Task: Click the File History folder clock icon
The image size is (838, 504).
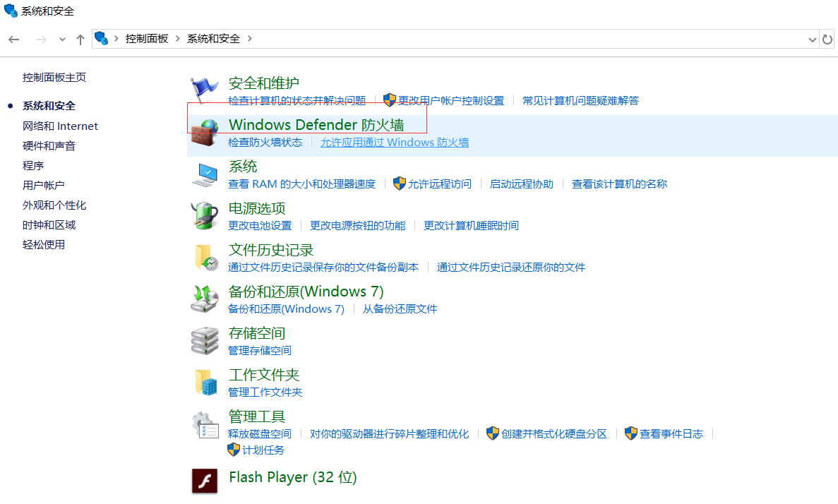Action: click(x=205, y=258)
